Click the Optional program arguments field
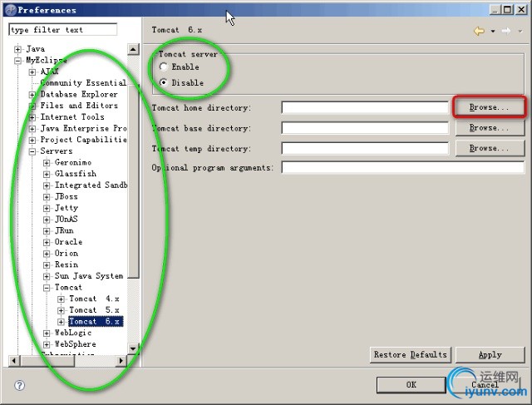Screen dimensions: 532x405 click(403, 167)
